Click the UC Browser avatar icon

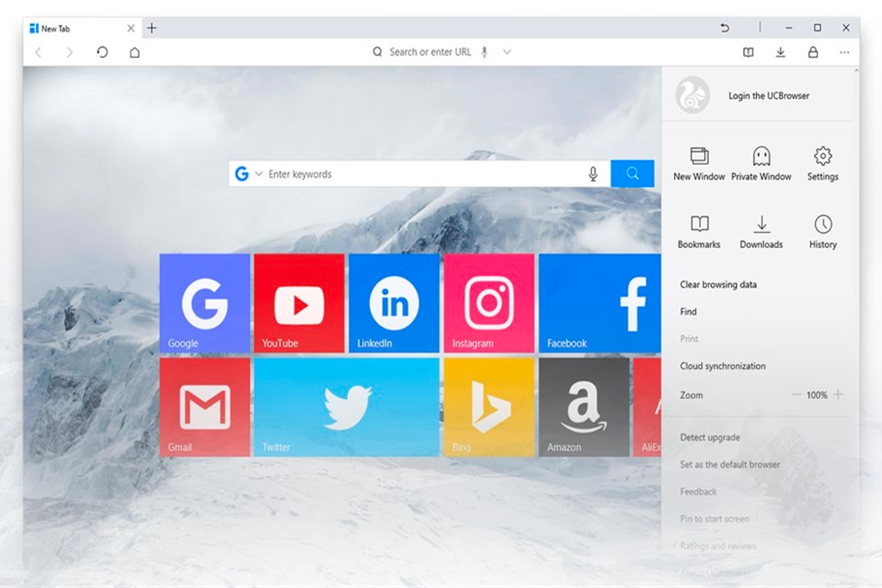(693, 95)
